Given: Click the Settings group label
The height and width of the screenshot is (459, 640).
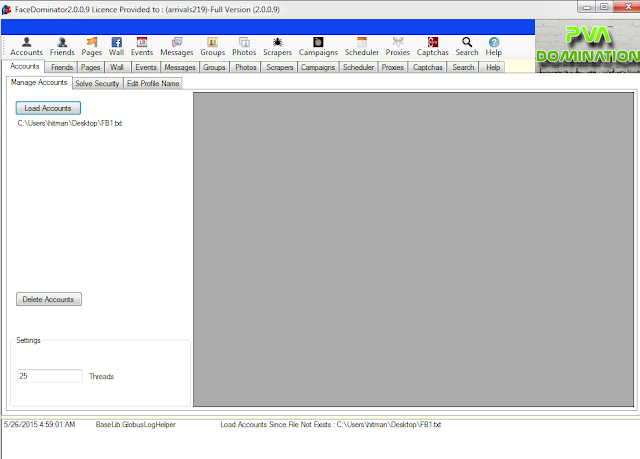Looking at the screenshot, I should tap(28, 340).
